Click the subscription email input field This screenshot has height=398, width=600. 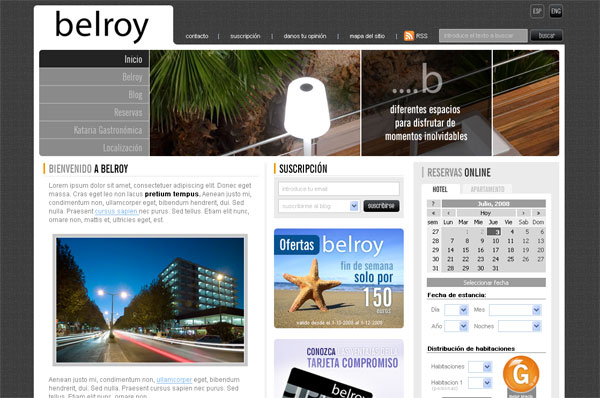[x=339, y=189]
